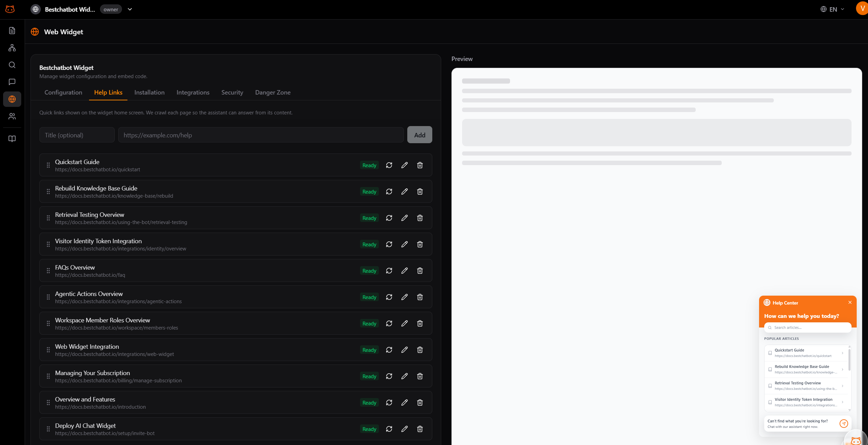The image size is (868, 445).
Task: Click the drag handle of FAQs Overview row
Action: [48, 271]
